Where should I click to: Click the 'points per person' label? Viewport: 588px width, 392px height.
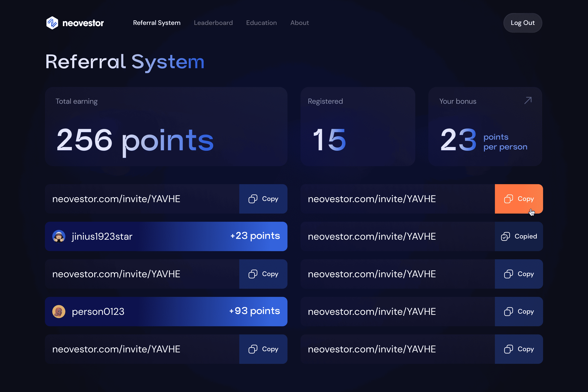point(505,142)
